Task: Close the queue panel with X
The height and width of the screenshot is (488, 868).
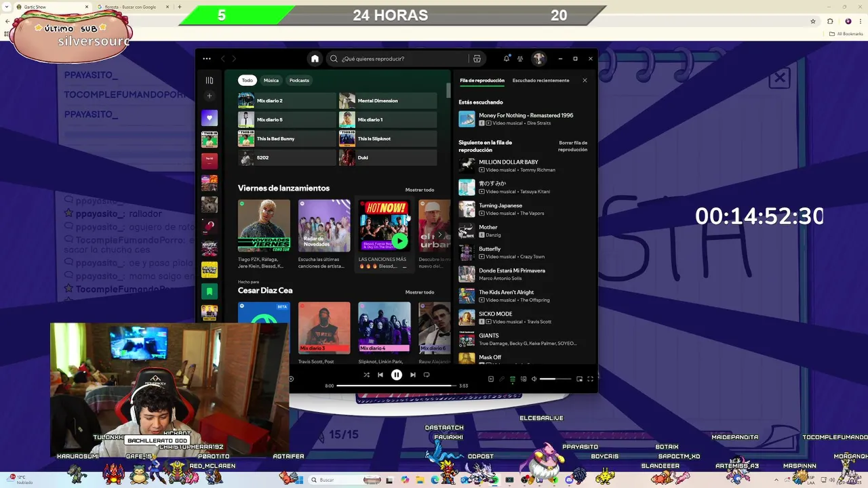Action: pyautogui.click(x=585, y=81)
